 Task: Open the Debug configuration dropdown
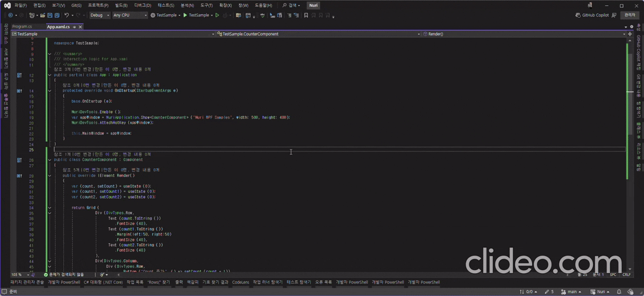pos(100,15)
